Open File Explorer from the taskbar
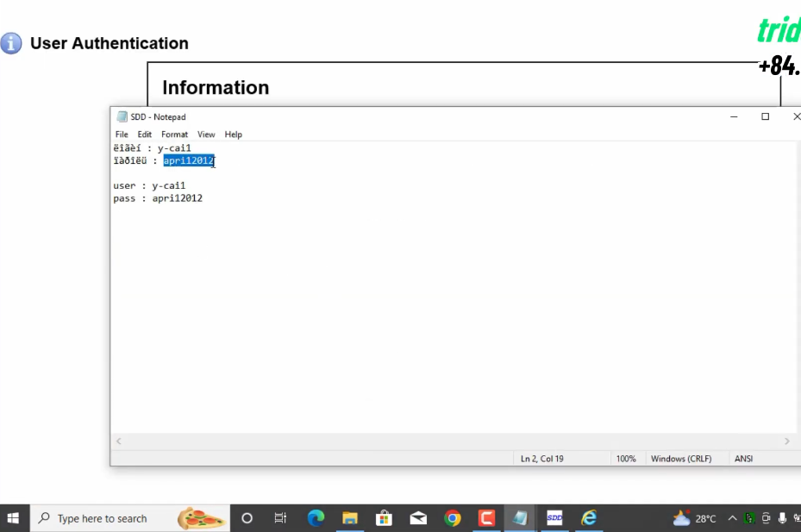This screenshot has height=532, width=801. point(350,518)
